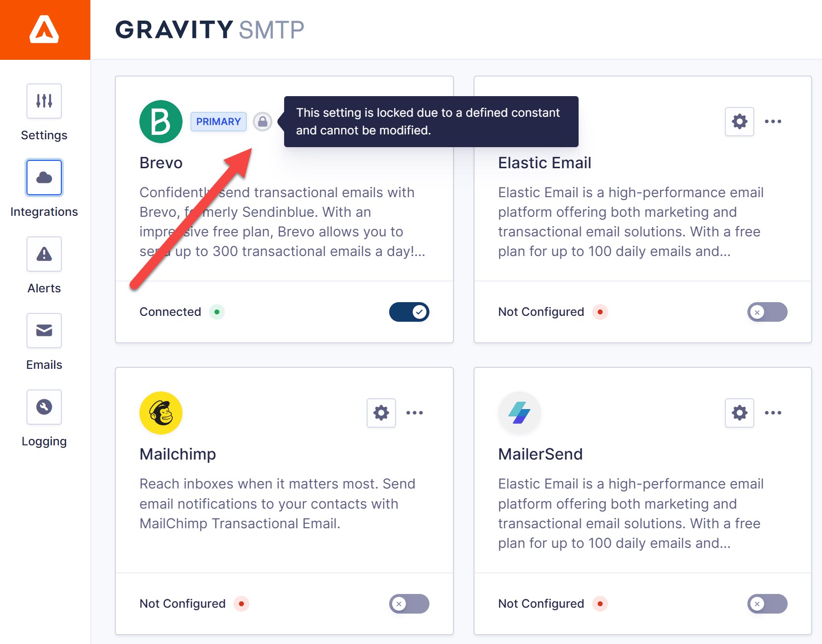Open the Alerts warning icon
Screen dimensions: 822x644
pyautogui.click(x=44, y=254)
